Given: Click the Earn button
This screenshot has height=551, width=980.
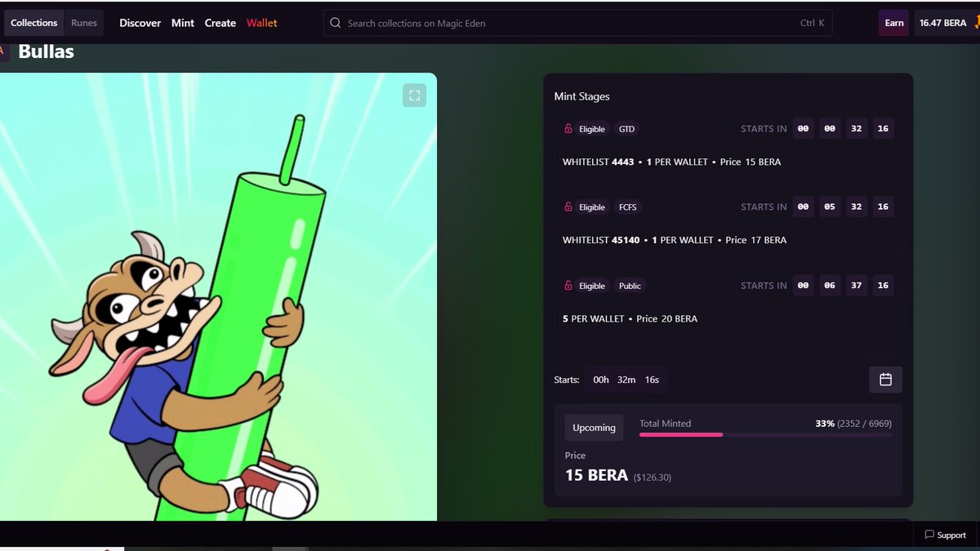Looking at the screenshot, I should pyautogui.click(x=894, y=23).
